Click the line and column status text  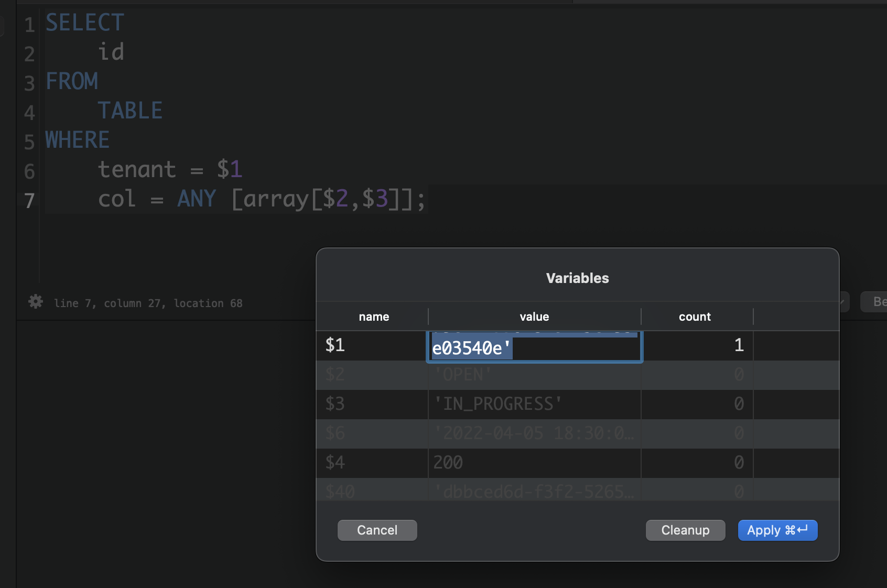pyautogui.click(x=148, y=303)
